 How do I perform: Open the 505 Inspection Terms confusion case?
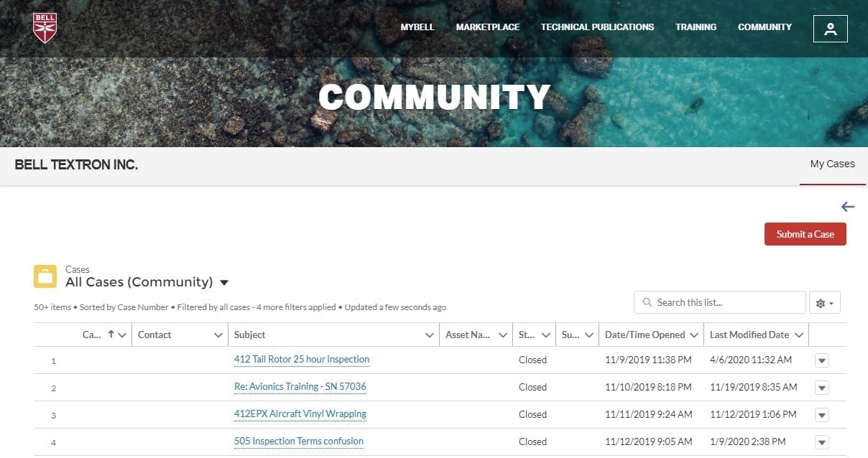[299, 441]
